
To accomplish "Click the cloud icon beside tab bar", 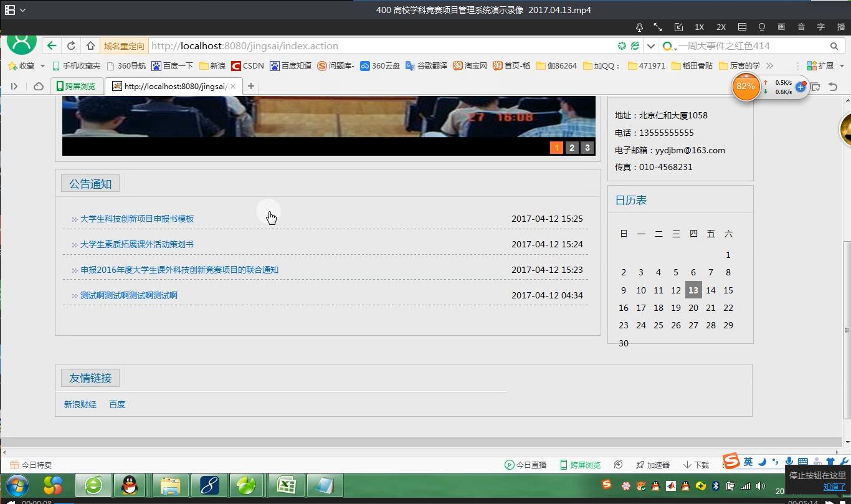I will tap(39, 86).
